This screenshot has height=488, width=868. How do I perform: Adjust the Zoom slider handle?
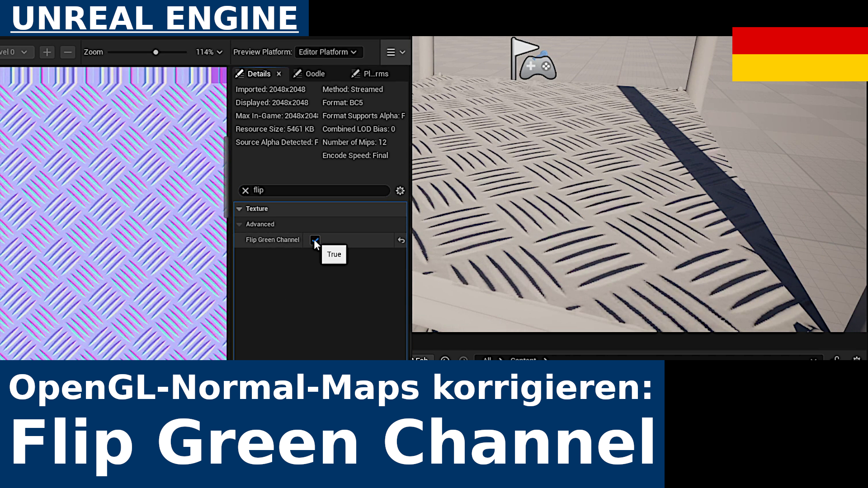[x=156, y=52]
